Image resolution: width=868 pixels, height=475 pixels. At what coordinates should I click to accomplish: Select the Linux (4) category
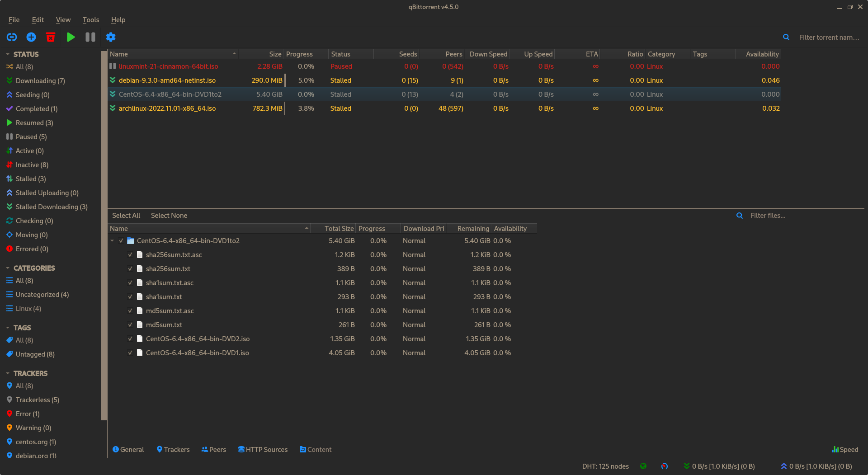[28, 308]
